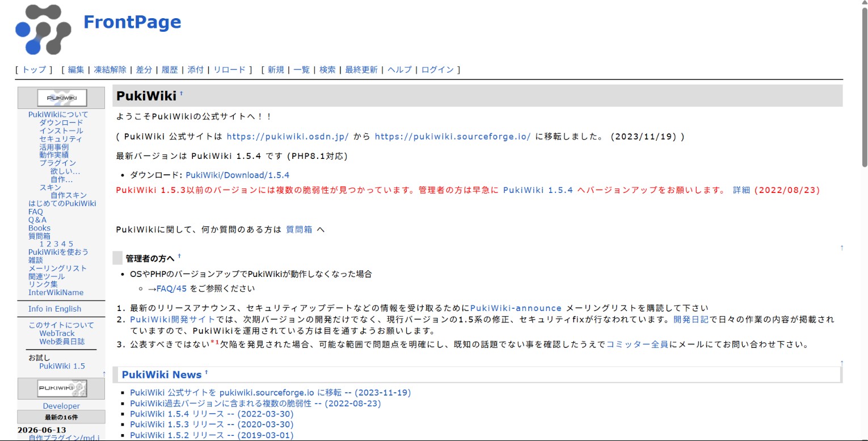Open 編集 (edit) in the navigation bar
The height and width of the screenshot is (441, 868).
[x=76, y=70]
